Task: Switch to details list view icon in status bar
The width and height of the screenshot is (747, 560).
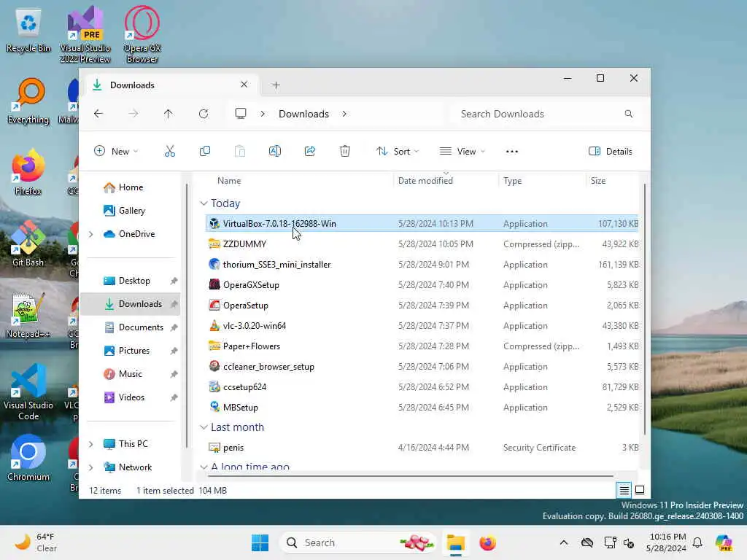Action: coord(624,489)
